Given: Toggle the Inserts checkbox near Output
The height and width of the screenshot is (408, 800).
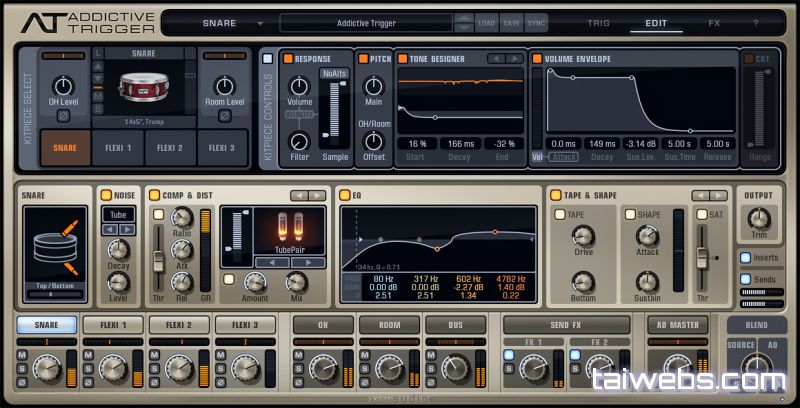Looking at the screenshot, I should [744, 258].
